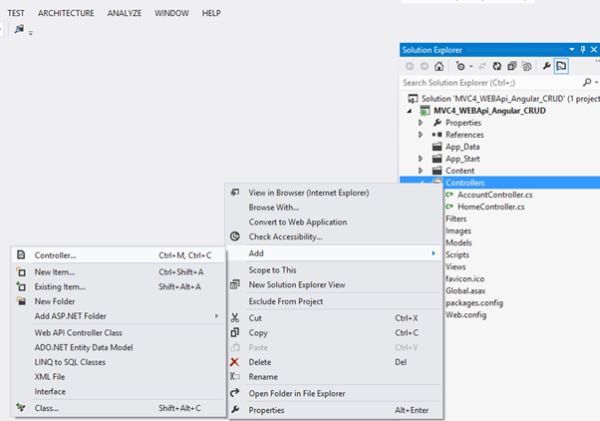Click the Search Solution Explorer input field

[491, 82]
